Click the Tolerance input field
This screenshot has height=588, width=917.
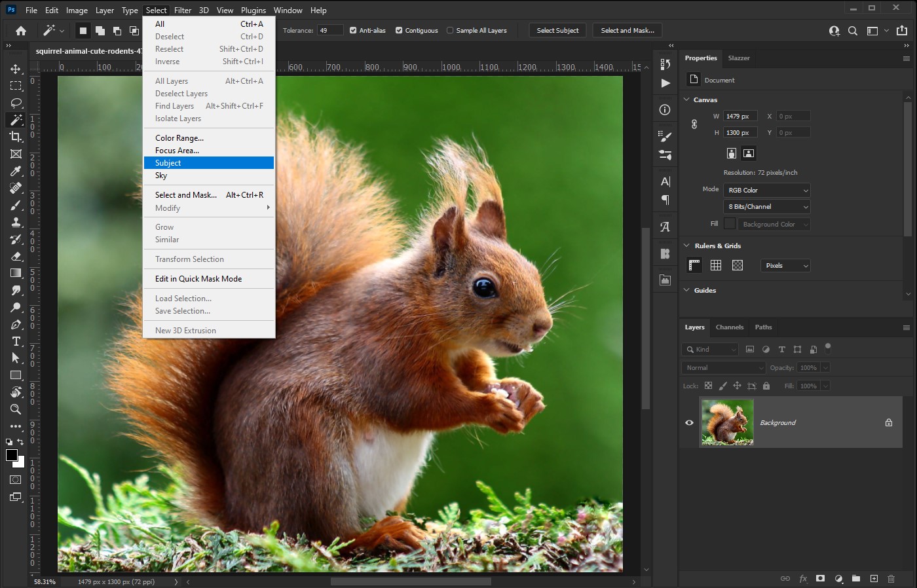(330, 31)
